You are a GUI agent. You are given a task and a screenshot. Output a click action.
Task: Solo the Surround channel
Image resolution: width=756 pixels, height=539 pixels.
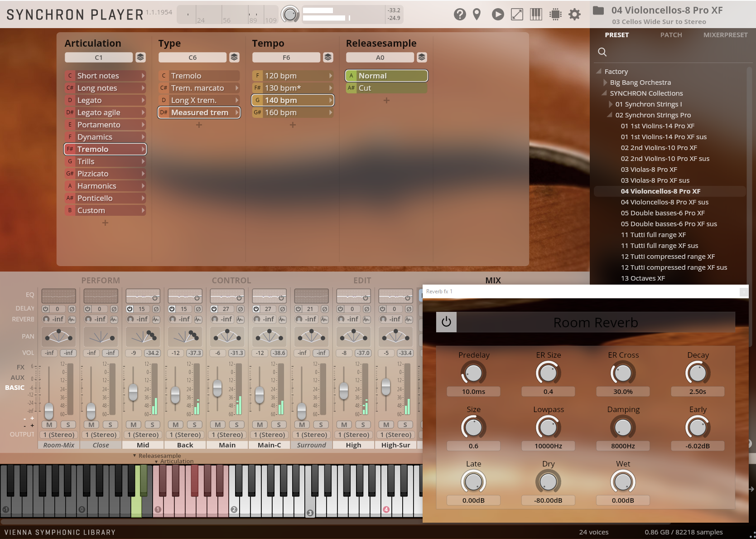coord(321,425)
